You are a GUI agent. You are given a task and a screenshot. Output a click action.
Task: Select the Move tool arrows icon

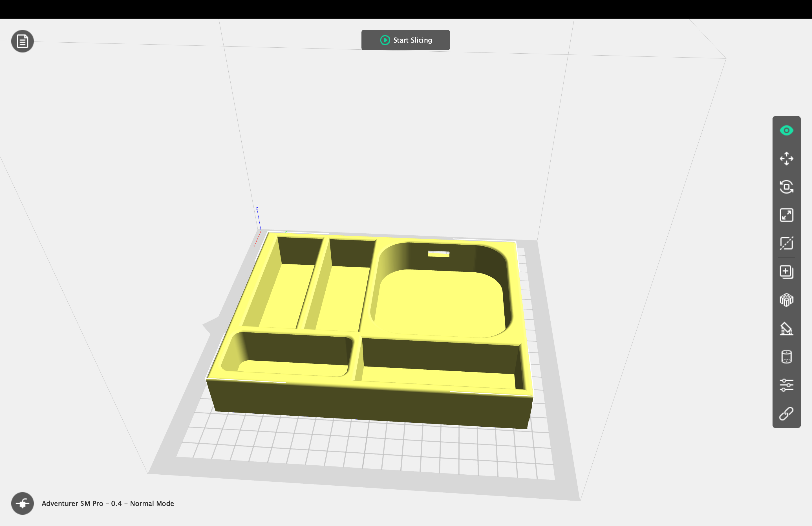pyautogui.click(x=786, y=159)
